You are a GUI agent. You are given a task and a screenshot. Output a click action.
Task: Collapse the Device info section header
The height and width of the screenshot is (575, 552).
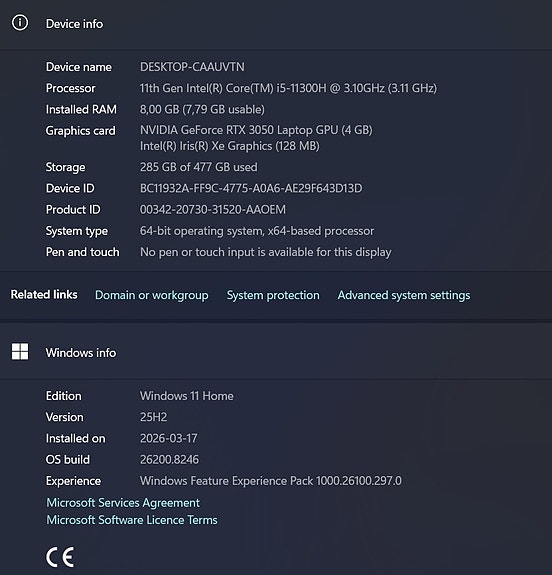pyautogui.click(x=276, y=24)
